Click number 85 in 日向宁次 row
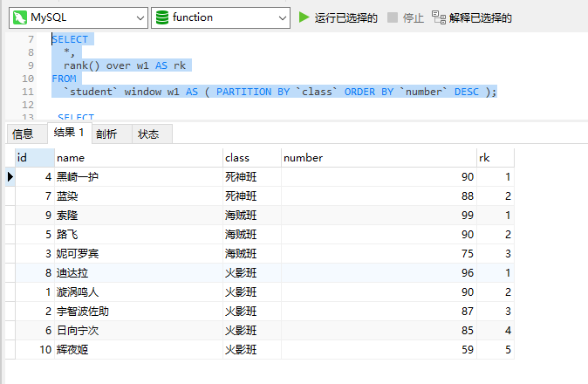 pyautogui.click(x=379, y=331)
